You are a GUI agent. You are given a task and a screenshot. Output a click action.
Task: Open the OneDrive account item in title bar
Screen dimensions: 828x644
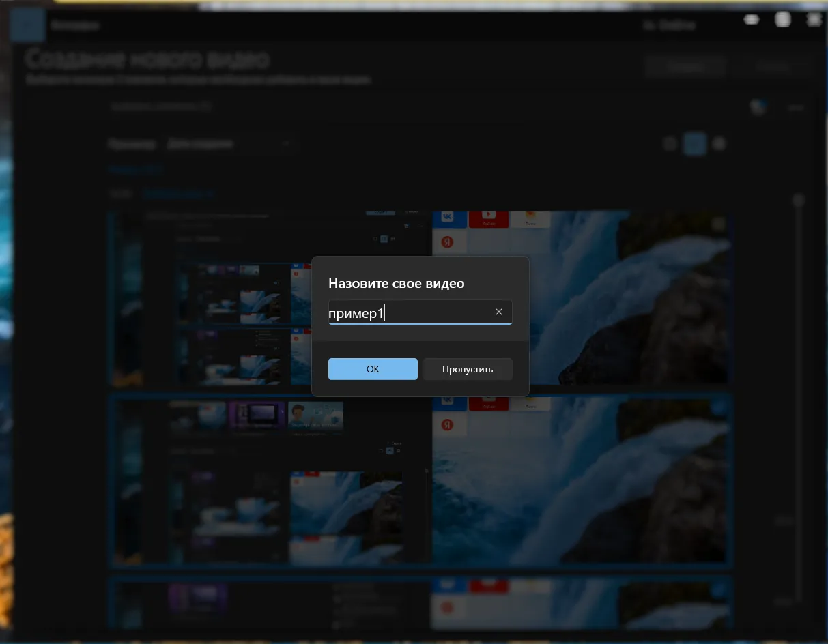pyautogui.click(x=669, y=26)
